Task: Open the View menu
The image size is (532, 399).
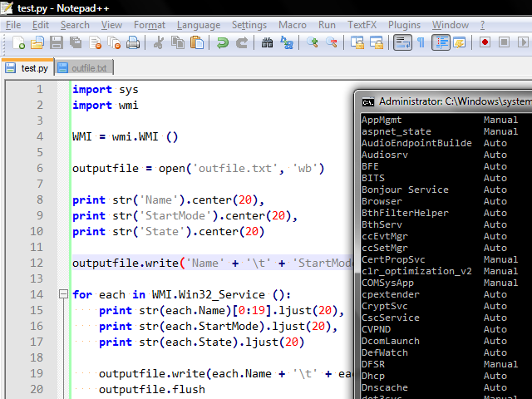Action: [111, 25]
